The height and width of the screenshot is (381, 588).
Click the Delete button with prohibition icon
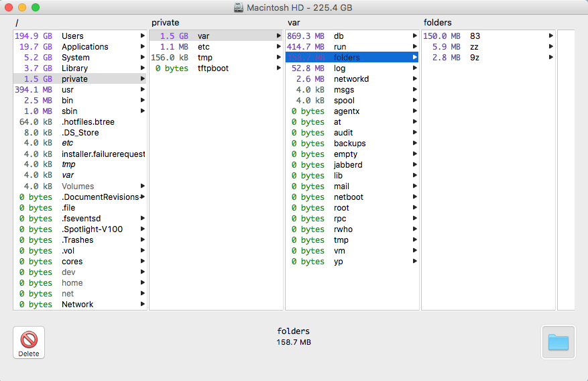29,342
